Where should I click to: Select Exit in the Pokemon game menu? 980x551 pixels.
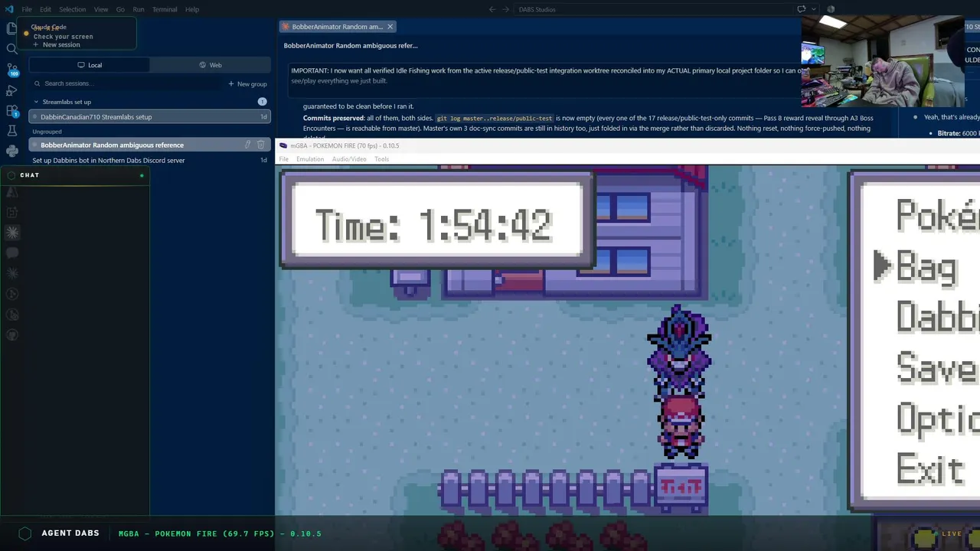[x=929, y=469]
